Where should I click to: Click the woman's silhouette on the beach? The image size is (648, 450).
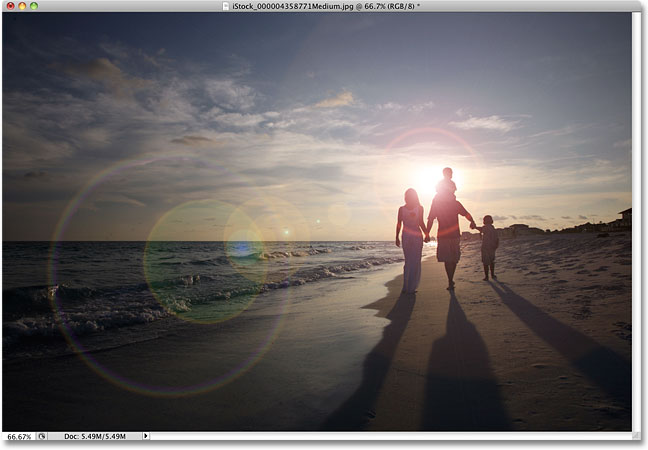tap(412, 241)
